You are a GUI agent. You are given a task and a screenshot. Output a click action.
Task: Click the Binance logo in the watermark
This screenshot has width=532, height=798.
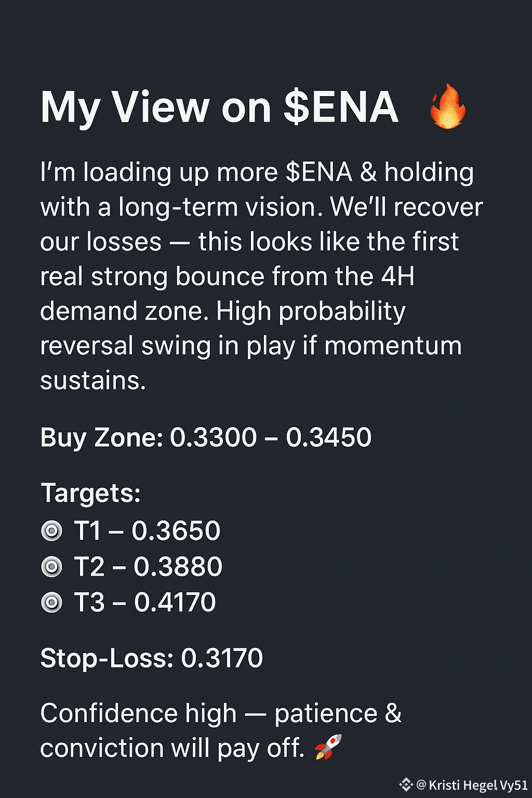tap(406, 784)
